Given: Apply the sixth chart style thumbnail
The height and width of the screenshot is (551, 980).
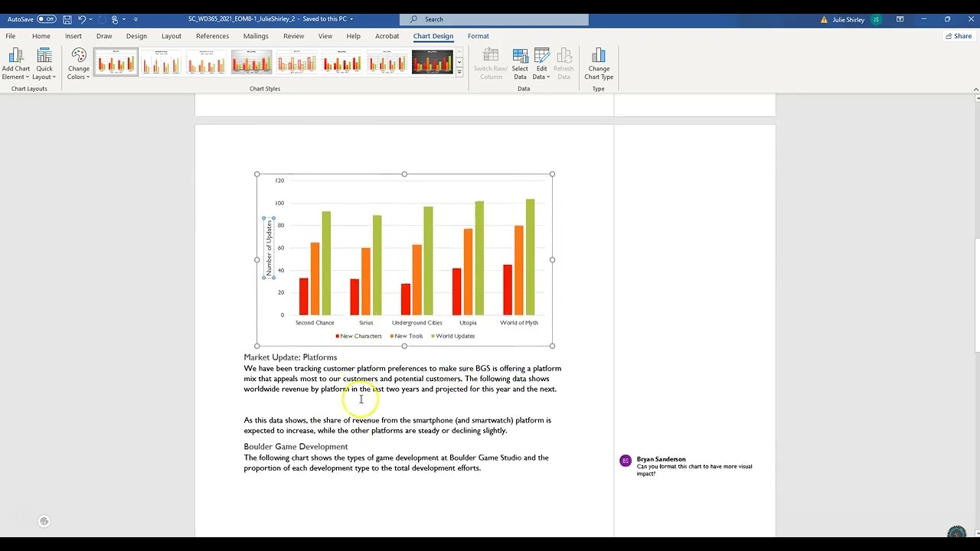Looking at the screenshot, I should 342,62.
